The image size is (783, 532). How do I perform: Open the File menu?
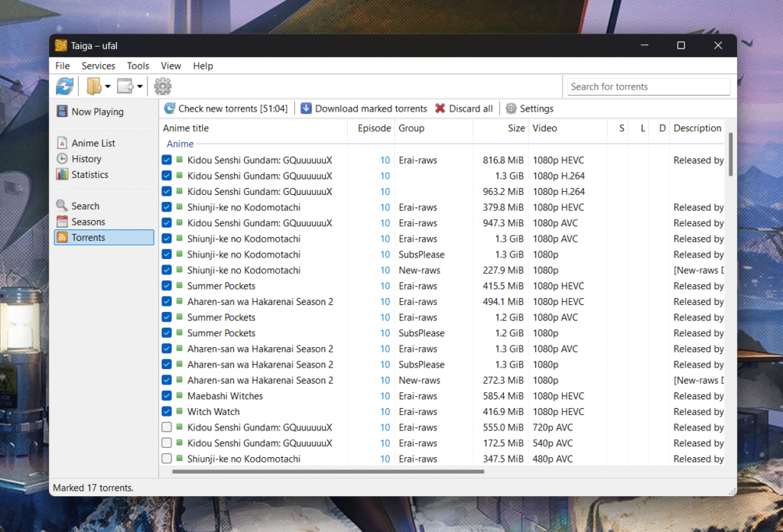click(63, 66)
